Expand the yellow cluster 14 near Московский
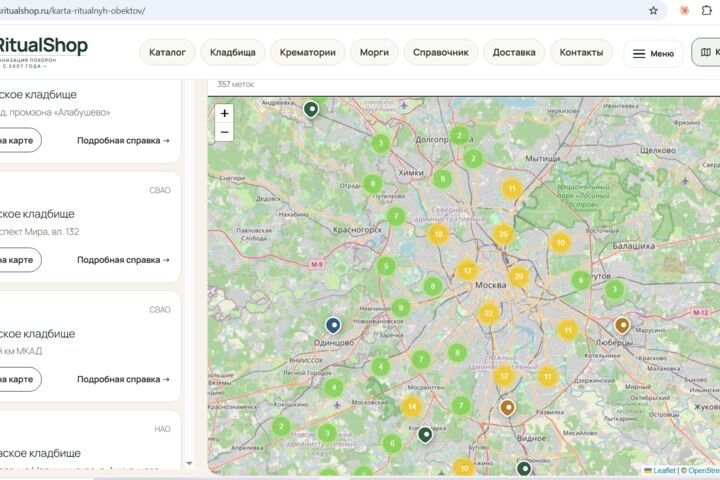The width and height of the screenshot is (720, 480). click(x=412, y=407)
